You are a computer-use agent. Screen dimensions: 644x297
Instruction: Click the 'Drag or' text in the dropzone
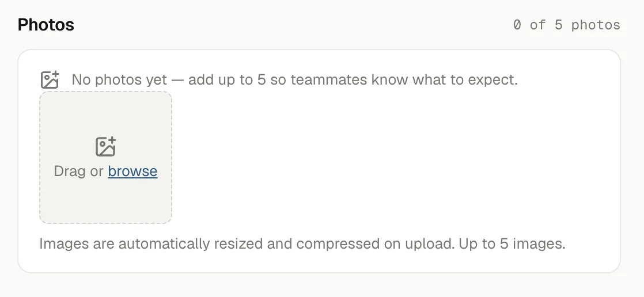(78, 171)
